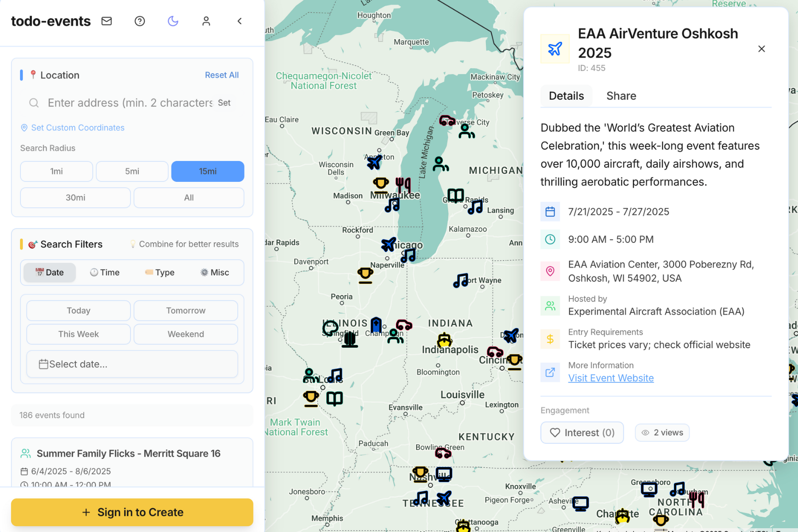Click Reset All filters link
This screenshot has height=532, width=798.
222,75
